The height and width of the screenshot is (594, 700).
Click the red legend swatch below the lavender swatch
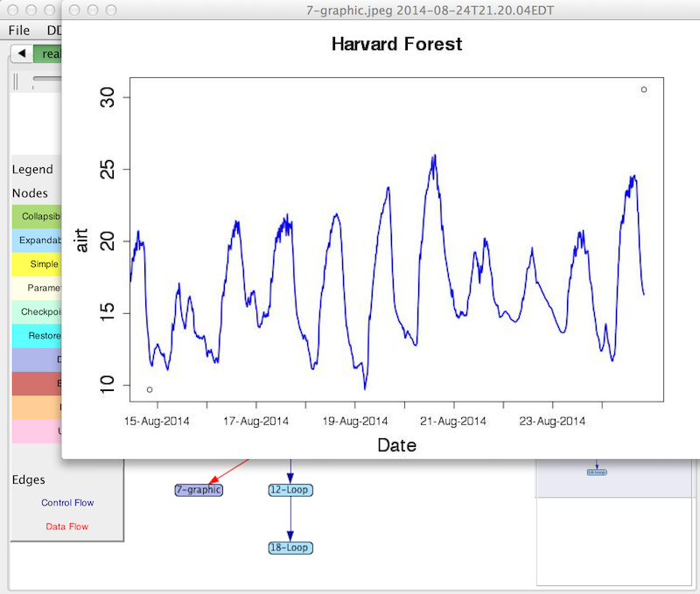pos(37,383)
